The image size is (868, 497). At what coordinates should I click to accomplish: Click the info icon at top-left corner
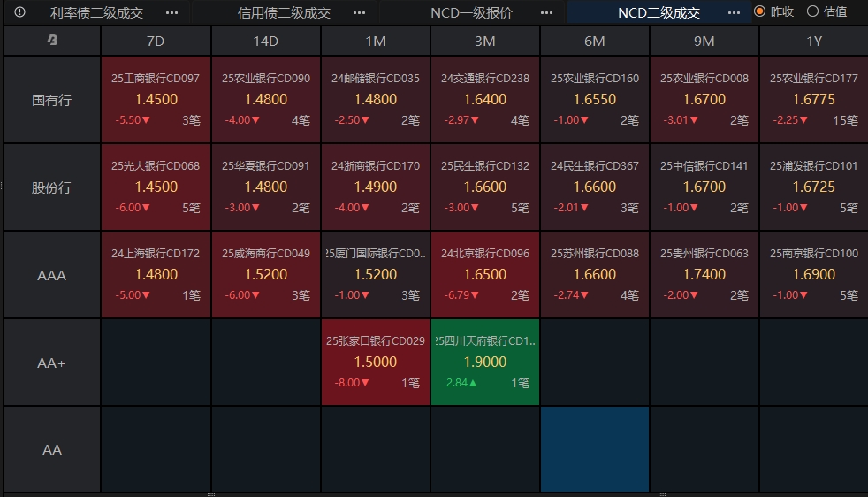[20, 12]
